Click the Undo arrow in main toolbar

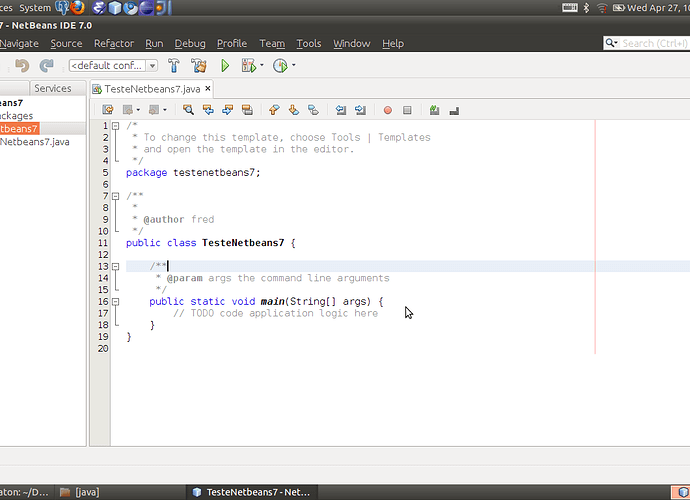click(x=22, y=66)
